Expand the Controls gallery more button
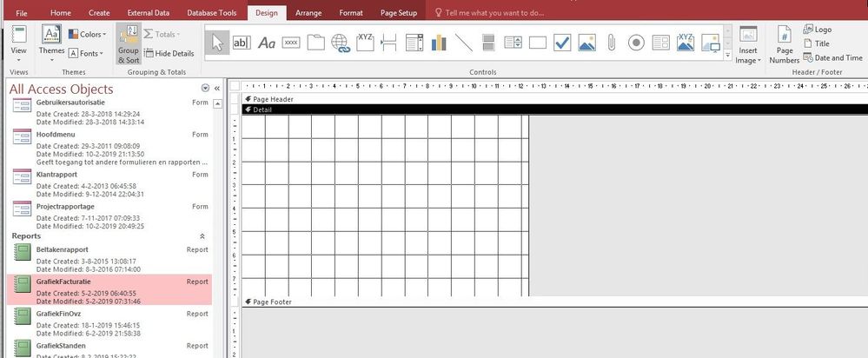Image resolution: width=868 pixels, height=358 pixels. coord(727,54)
